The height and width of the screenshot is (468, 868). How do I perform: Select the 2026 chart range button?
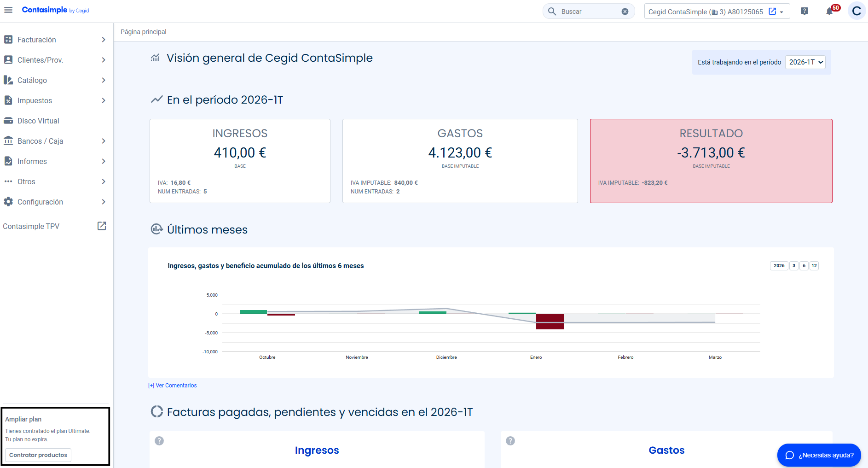779,266
